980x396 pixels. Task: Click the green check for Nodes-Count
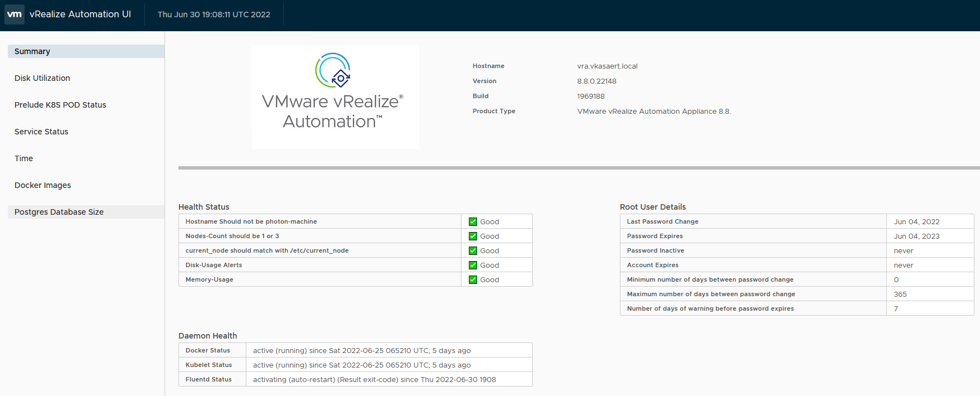[x=473, y=236]
